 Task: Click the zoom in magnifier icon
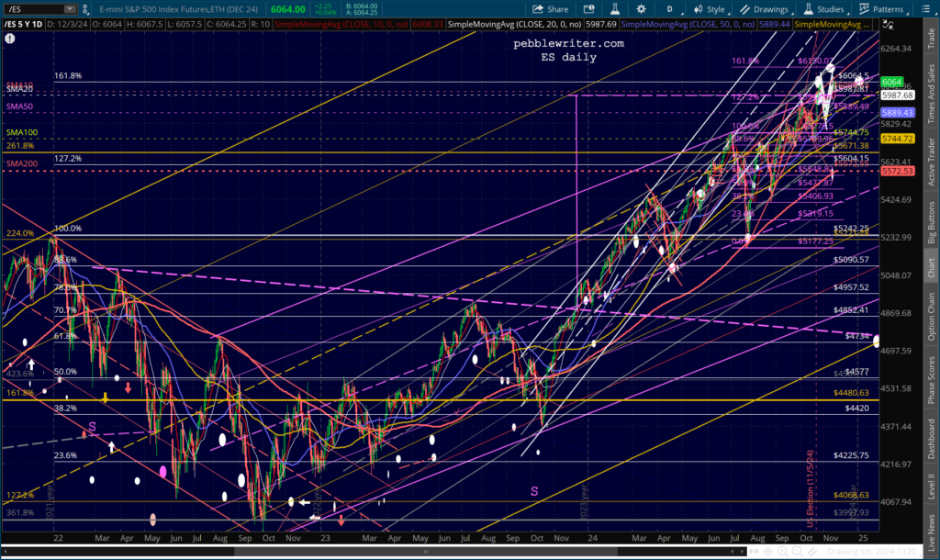tap(782, 551)
